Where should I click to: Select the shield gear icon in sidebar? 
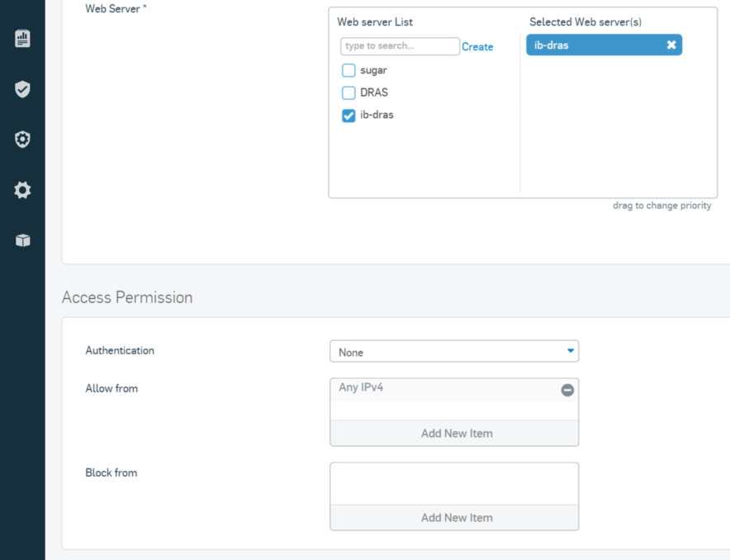click(x=22, y=140)
